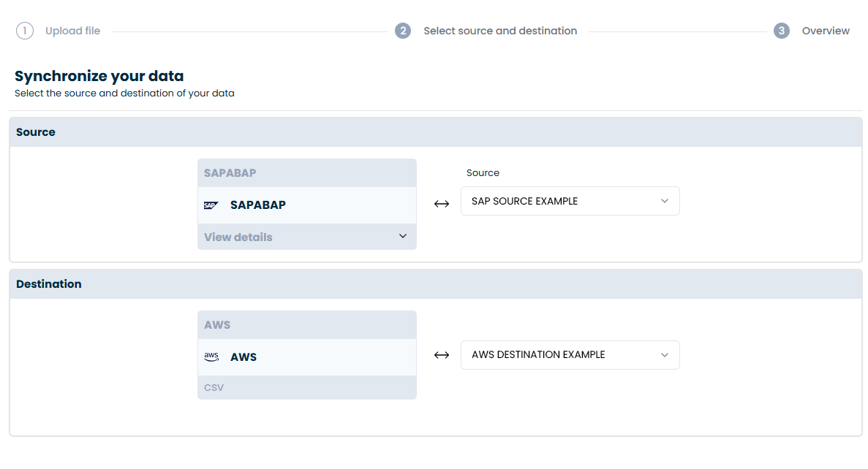The image size is (868, 469).
Task: Click the two-way arrow beside AWS card
Action: (442, 355)
